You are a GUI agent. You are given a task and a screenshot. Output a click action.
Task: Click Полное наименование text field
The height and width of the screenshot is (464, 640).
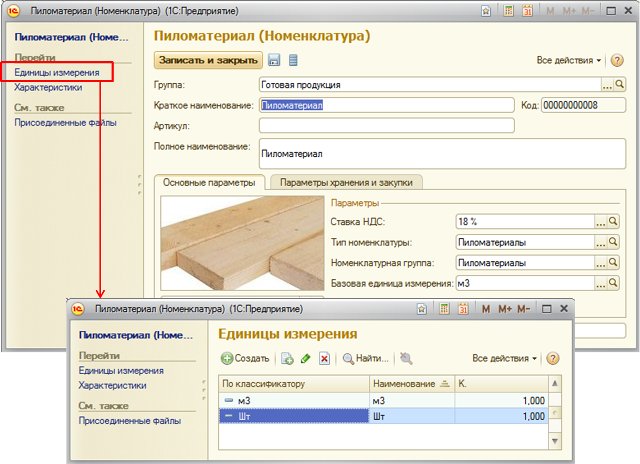[x=442, y=153]
